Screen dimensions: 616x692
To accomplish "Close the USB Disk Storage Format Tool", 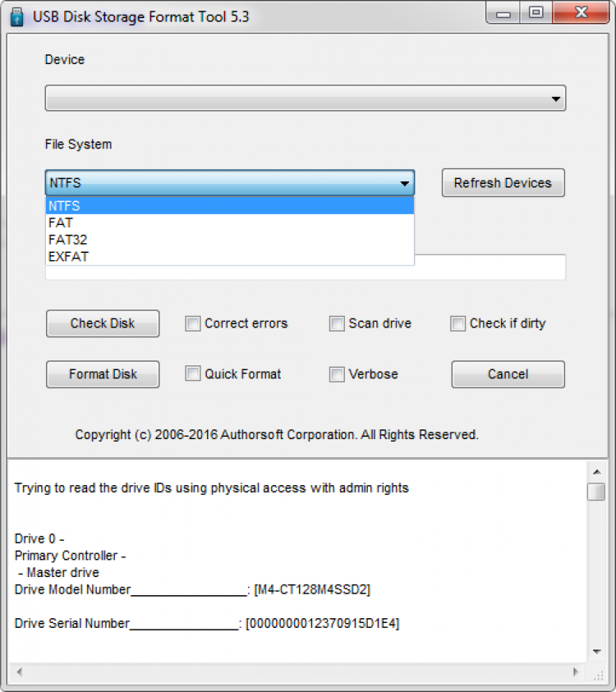I will [582, 13].
